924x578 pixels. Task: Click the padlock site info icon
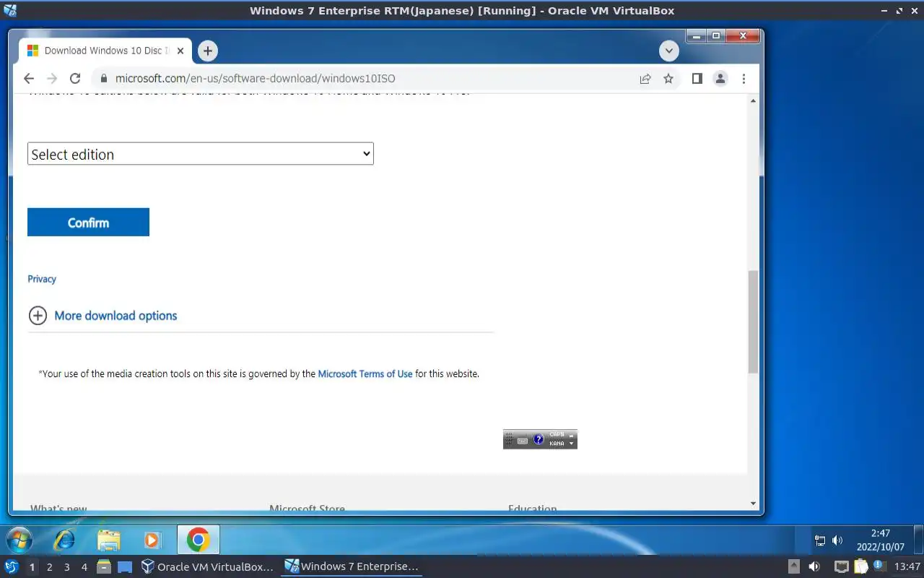(x=104, y=79)
